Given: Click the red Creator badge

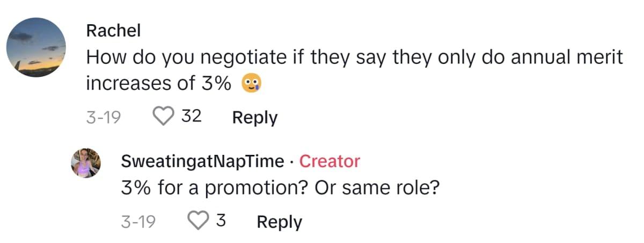Looking at the screenshot, I should pos(330,161).
